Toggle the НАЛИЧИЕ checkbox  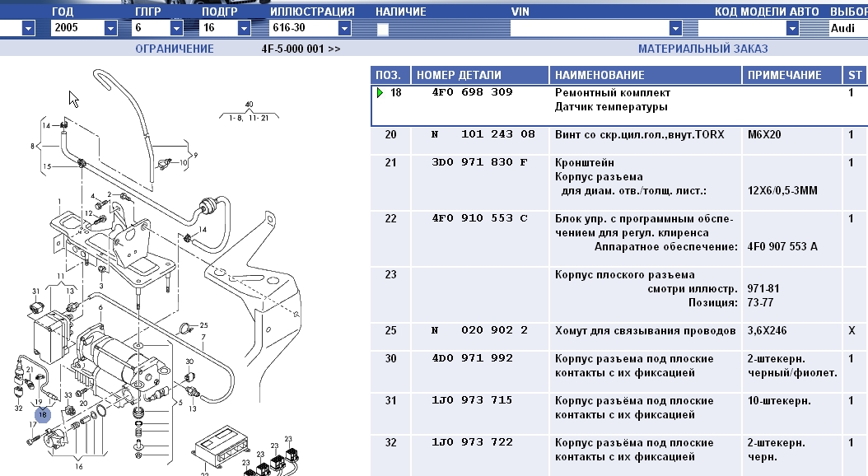coord(382,29)
